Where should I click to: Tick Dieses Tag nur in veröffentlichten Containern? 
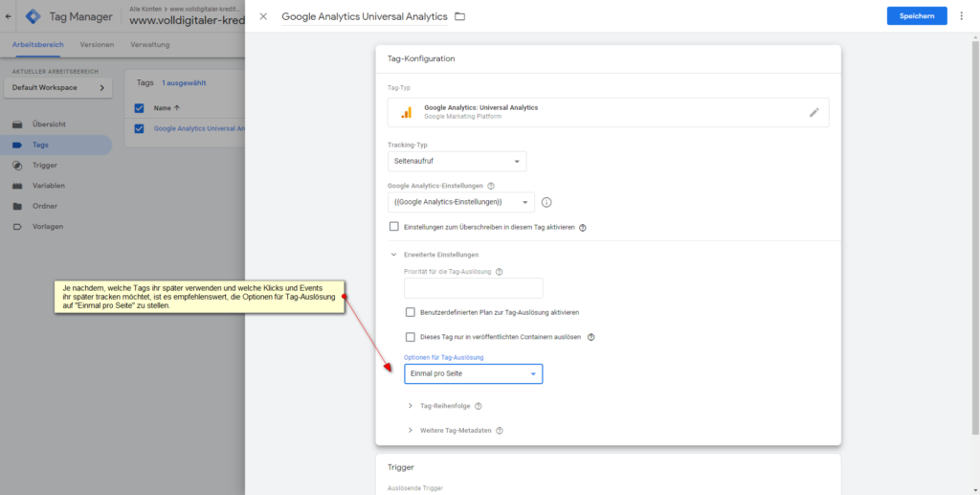411,337
